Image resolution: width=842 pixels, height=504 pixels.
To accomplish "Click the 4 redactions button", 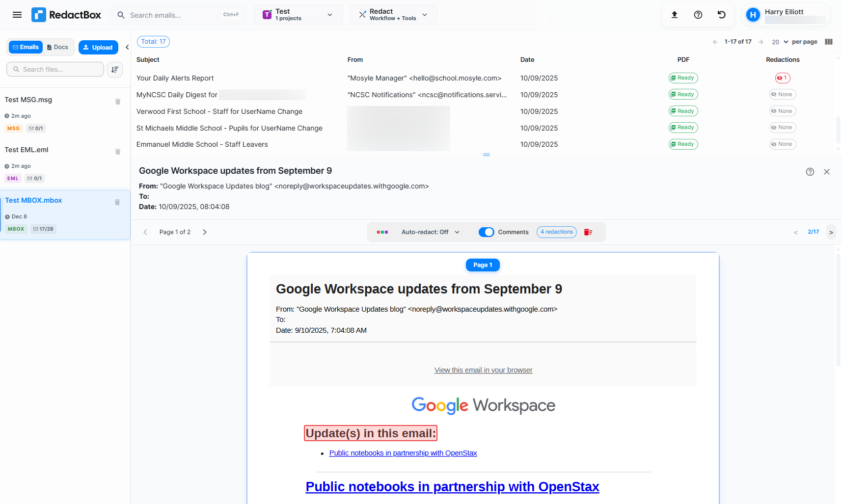I will pyautogui.click(x=557, y=232).
